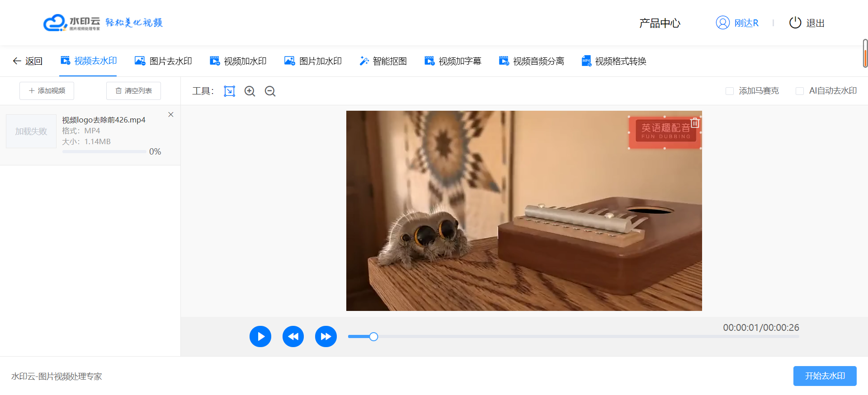Open the 视频加水印 tab

[238, 61]
